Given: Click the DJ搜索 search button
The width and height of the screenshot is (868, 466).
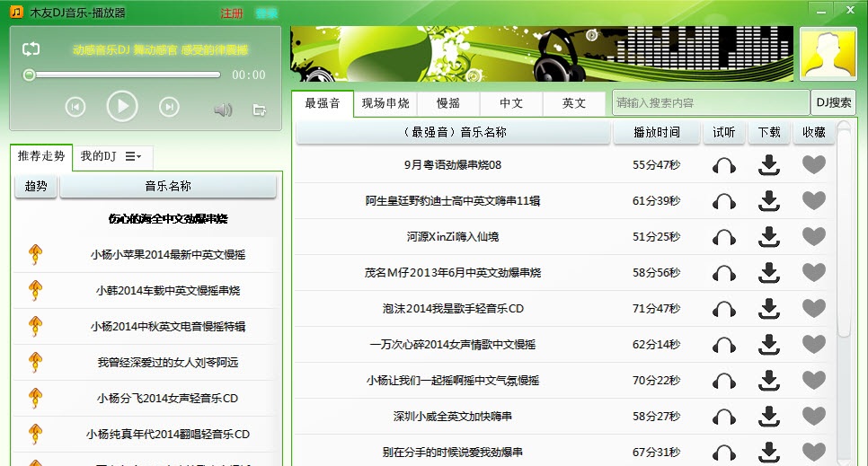Looking at the screenshot, I should pyautogui.click(x=833, y=102).
